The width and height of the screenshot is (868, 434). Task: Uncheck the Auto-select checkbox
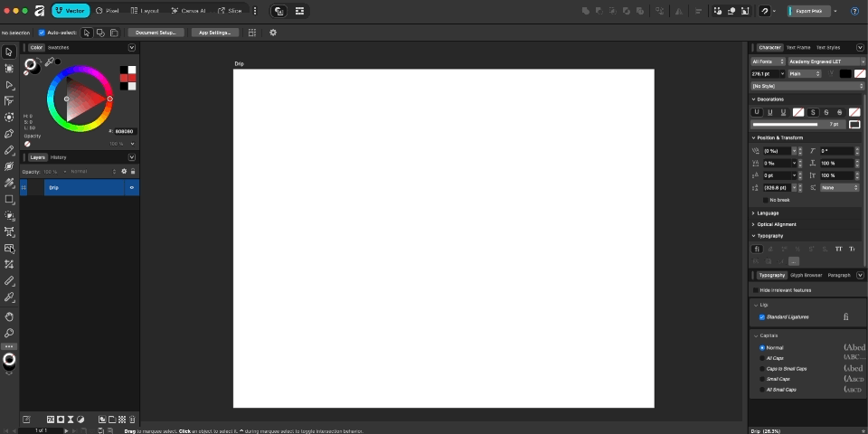point(42,33)
